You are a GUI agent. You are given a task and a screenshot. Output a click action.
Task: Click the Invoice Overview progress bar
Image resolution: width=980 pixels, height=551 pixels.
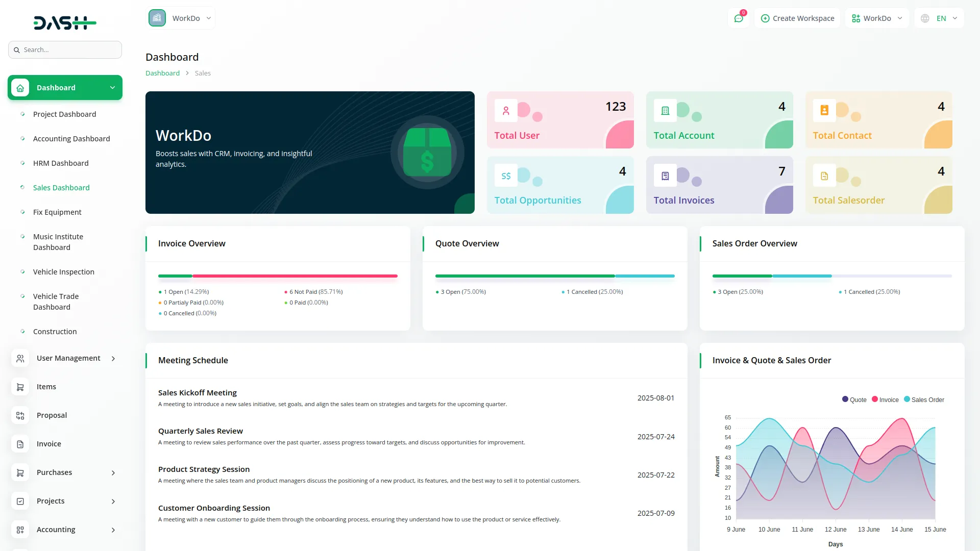click(277, 276)
